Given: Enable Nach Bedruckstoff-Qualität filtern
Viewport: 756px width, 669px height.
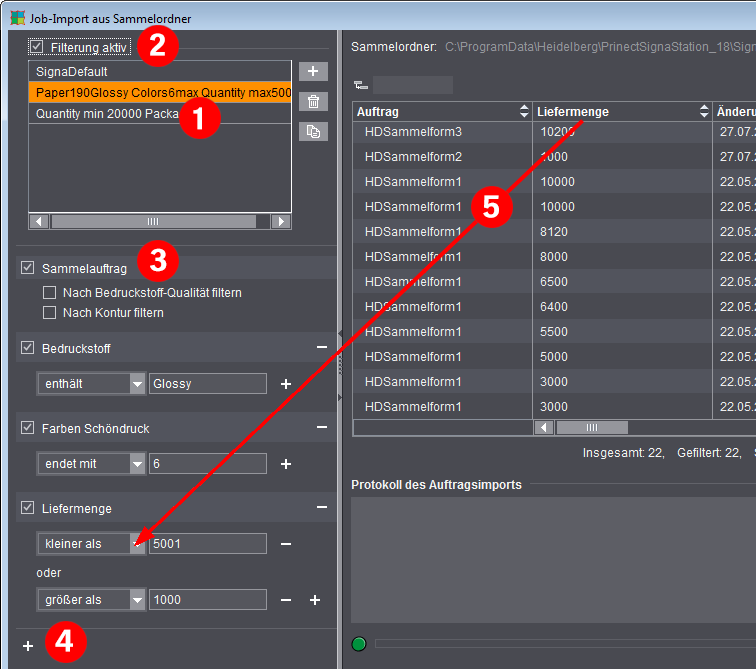Looking at the screenshot, I should click(x=49, y=293).
